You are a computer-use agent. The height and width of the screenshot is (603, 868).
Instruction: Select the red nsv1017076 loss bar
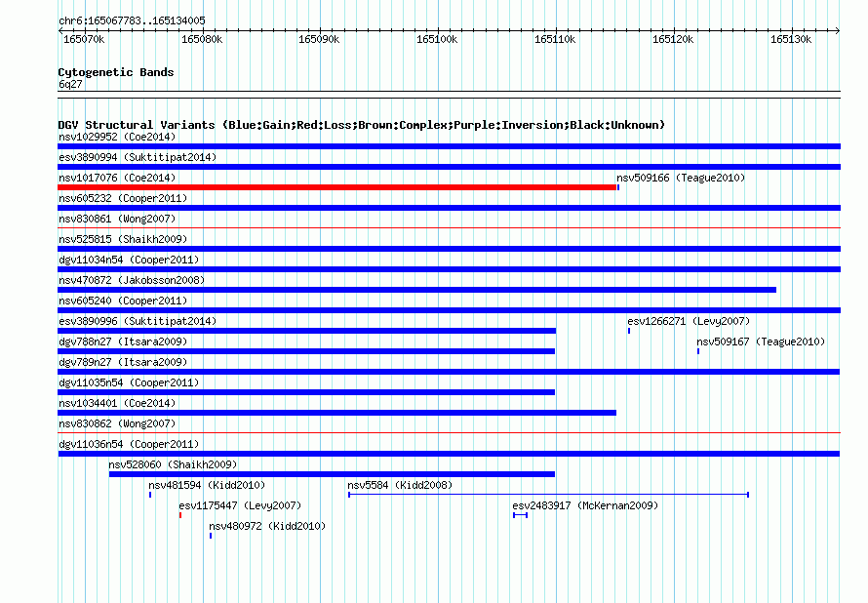click(337, 187)
